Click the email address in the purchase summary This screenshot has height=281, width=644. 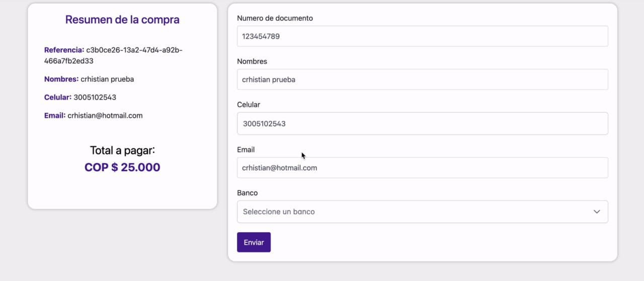click(105, 115)
